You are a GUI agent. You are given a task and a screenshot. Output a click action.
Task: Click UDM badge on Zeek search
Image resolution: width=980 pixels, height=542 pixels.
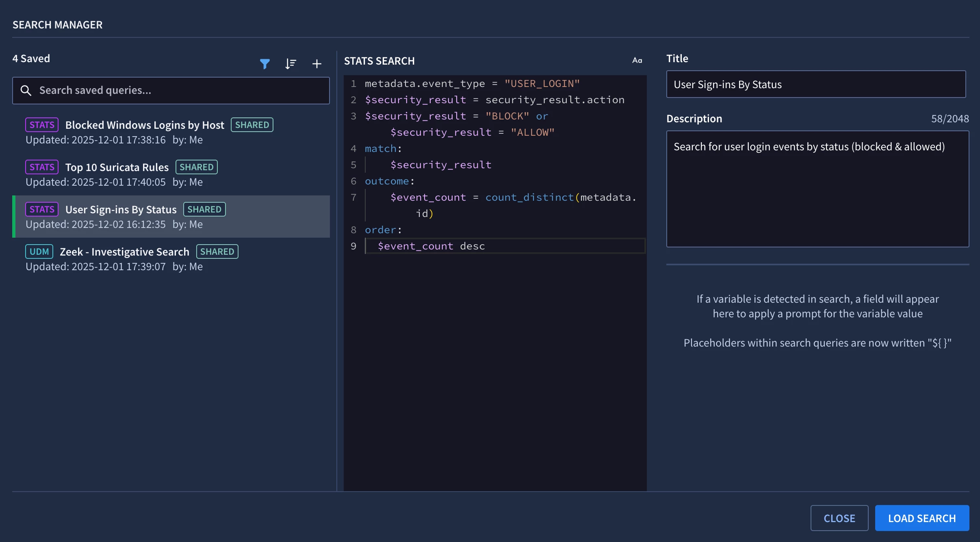point(39,251)
